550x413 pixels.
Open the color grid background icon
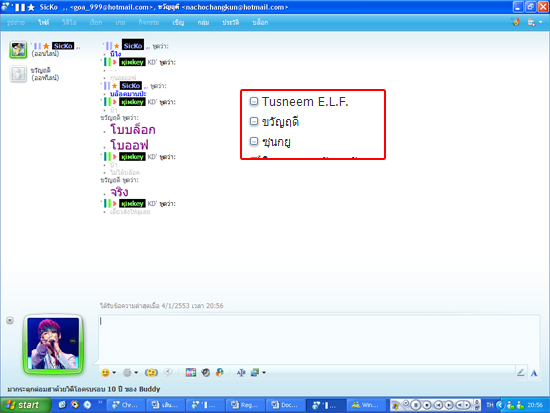191,373
